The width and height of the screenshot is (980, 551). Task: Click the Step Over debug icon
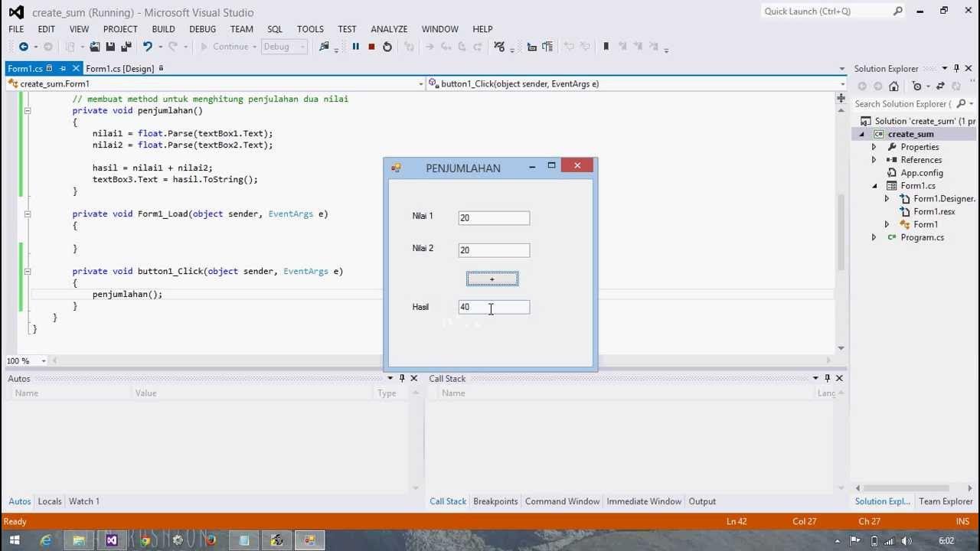(x=462, y=47)
